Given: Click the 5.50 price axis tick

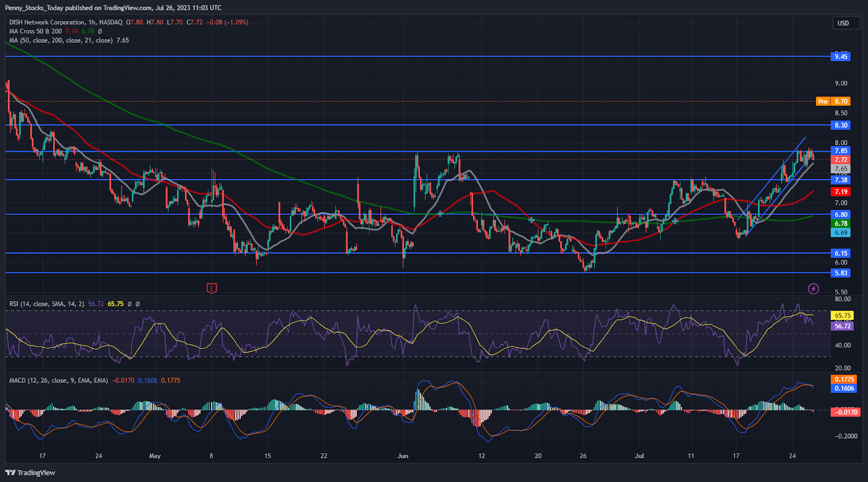Looking at the screenshot, I should pos(841,292).
